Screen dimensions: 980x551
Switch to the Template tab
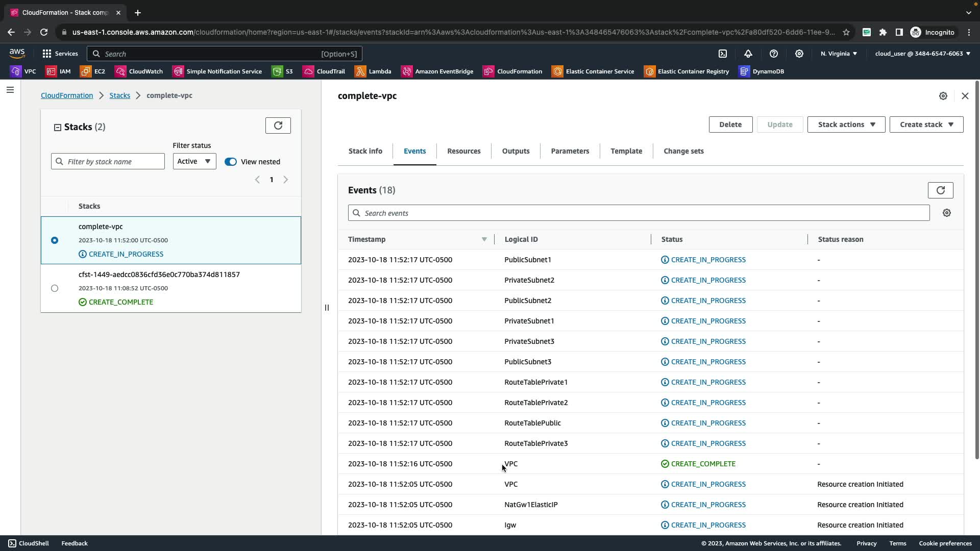point(626,151)
